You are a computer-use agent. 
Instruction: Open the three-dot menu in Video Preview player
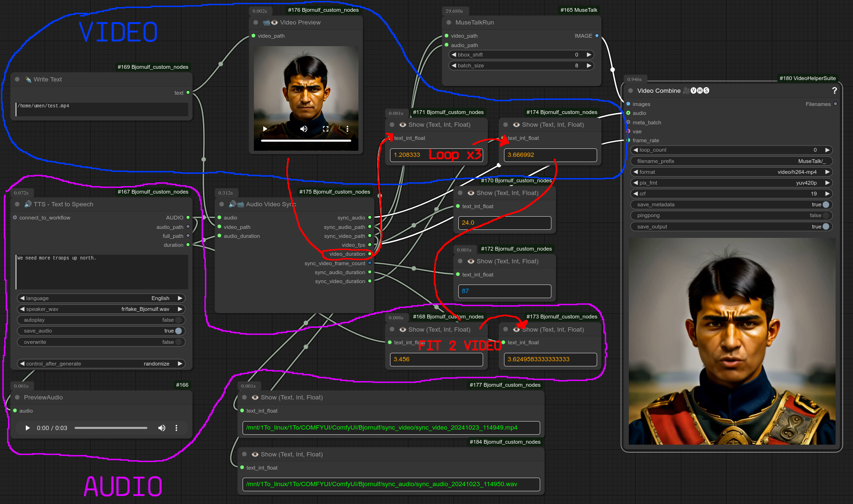point(347,129)
